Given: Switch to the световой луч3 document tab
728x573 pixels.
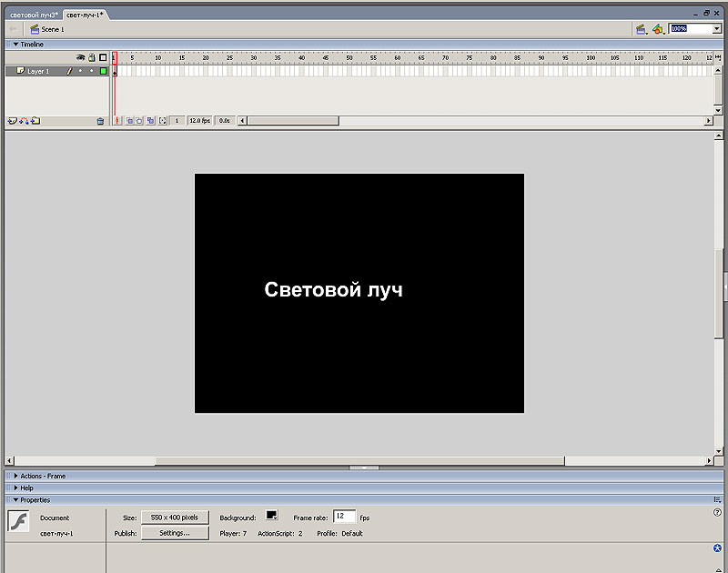Looking at the screenshot, I should click(x=33, y=15).
